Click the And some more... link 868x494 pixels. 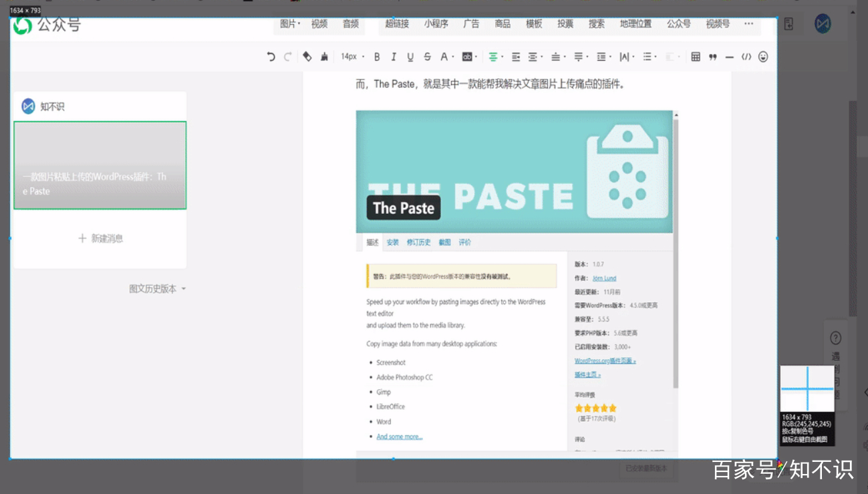point(400,437)
